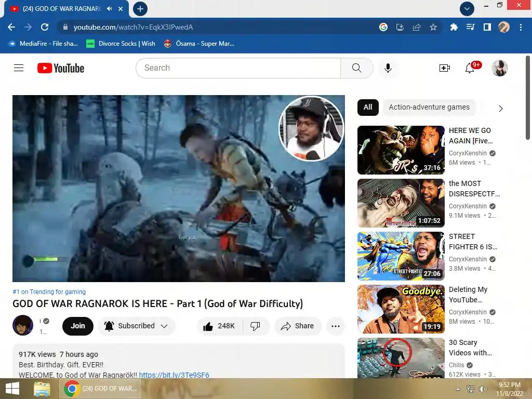The height and width of the screenshot is (399, 532).
Task: Click the volume icon in system tray
Action: point(483,389)
